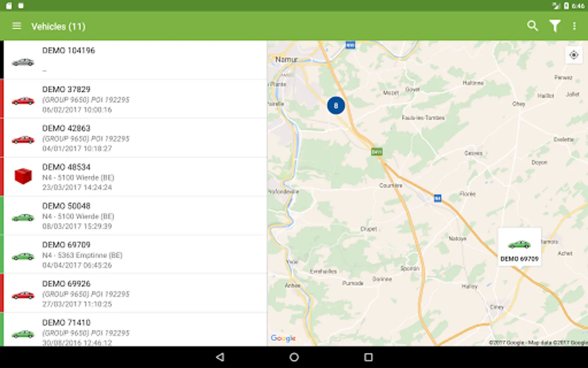The image size is (588, 368).
Task: Open the hamburger navigation menu
Action: click(x=17, y=26)
